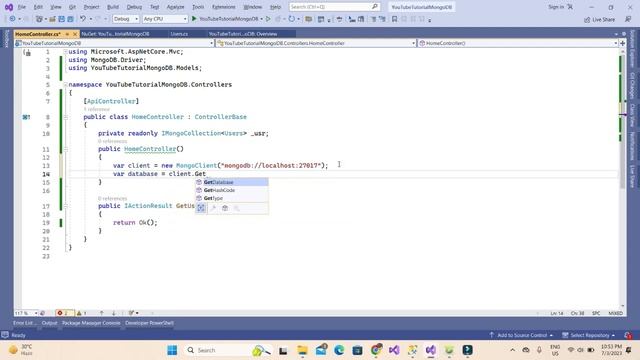The image size is (640, 360).
Task: Toggle the bookmark icon in toolbar
Action: pos(394,19)
